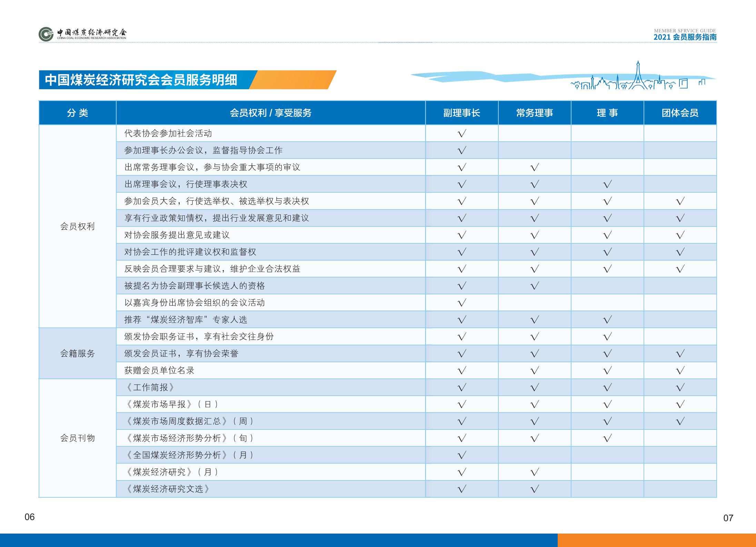Click the row 推荐“煤炭经济智库”专家人选
This screenshot has height=547, width=756.
416,319
